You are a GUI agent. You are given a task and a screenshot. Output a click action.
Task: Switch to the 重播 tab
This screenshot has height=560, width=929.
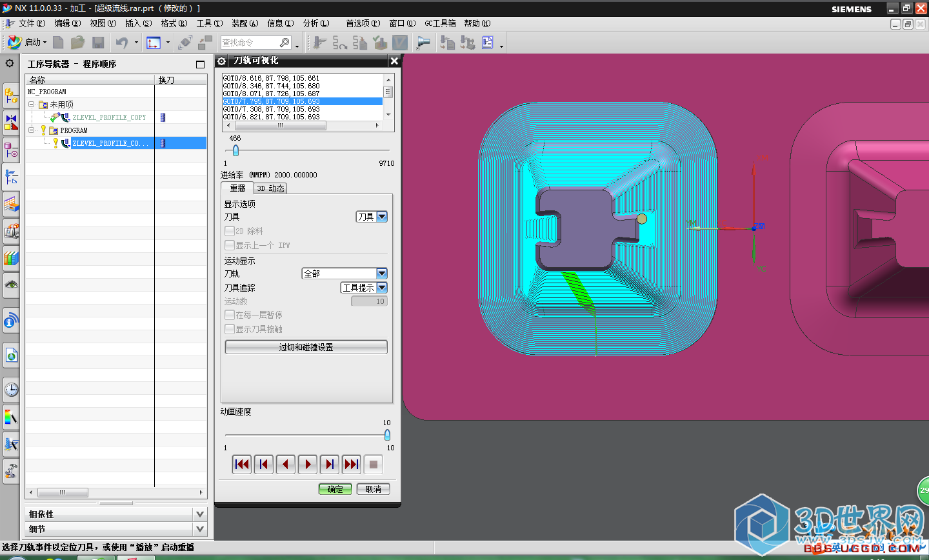(x=237, y=188)
